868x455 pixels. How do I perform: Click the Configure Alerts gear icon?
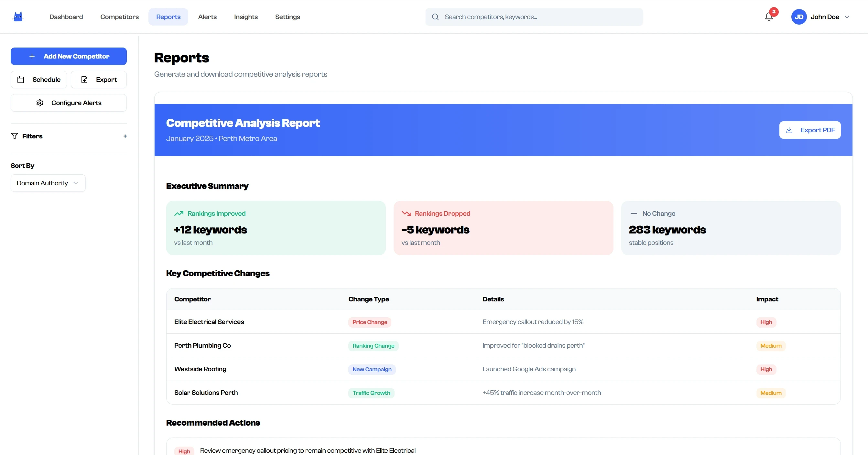click(x=40, y=103)
